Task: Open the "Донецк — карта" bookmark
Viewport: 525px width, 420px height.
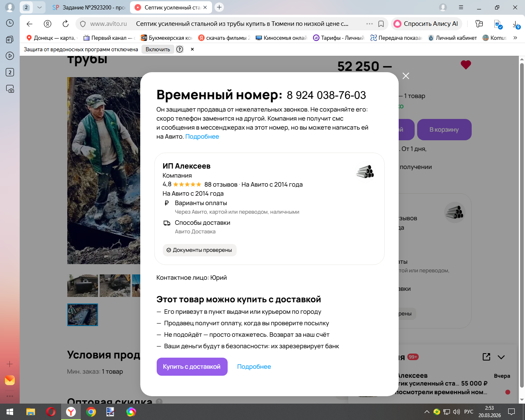Action: click(52, 38)
